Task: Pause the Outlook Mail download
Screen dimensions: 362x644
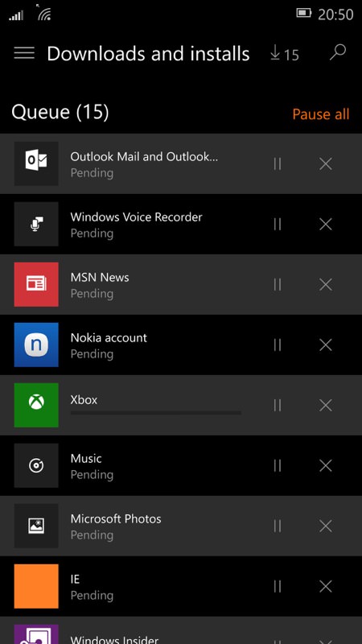Action: tap(278, 164)
